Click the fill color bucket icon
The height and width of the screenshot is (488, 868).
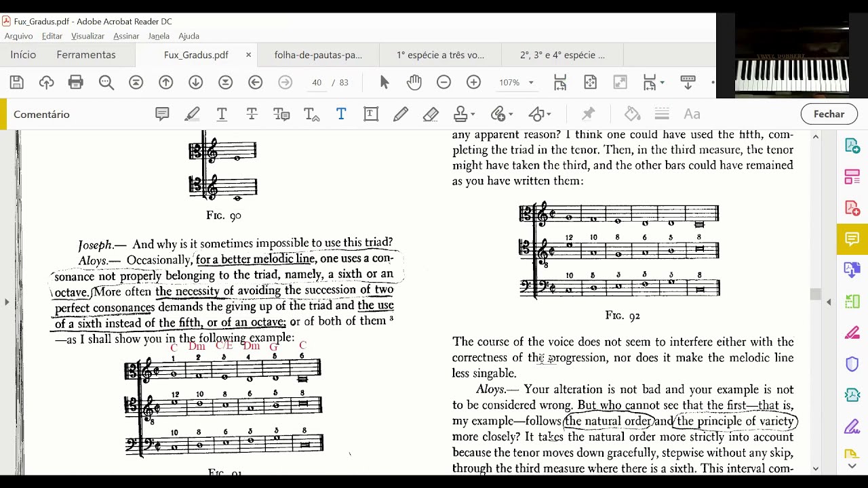(633, 114)
